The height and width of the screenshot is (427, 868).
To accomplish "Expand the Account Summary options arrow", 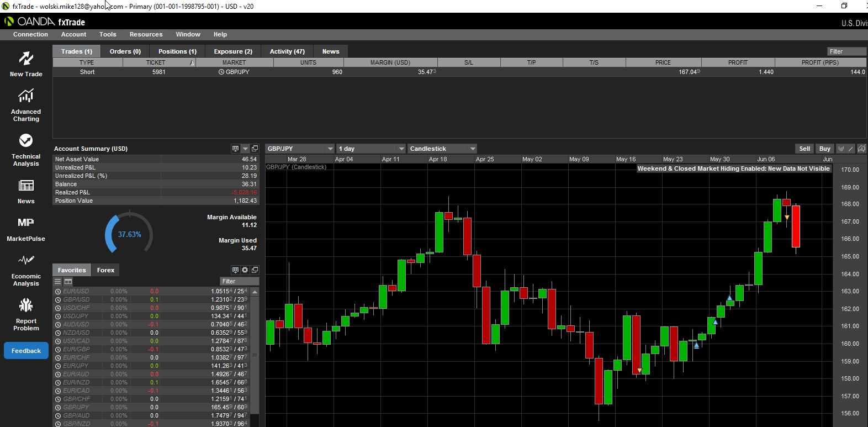I will (245, 149).
